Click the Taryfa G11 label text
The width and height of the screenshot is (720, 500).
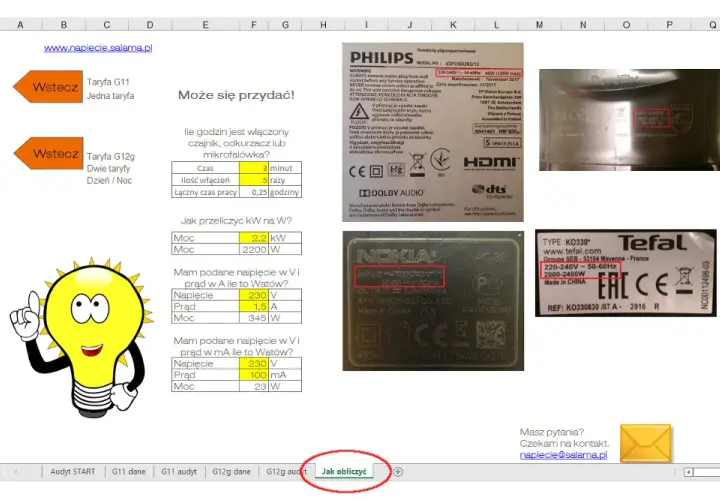108,82
